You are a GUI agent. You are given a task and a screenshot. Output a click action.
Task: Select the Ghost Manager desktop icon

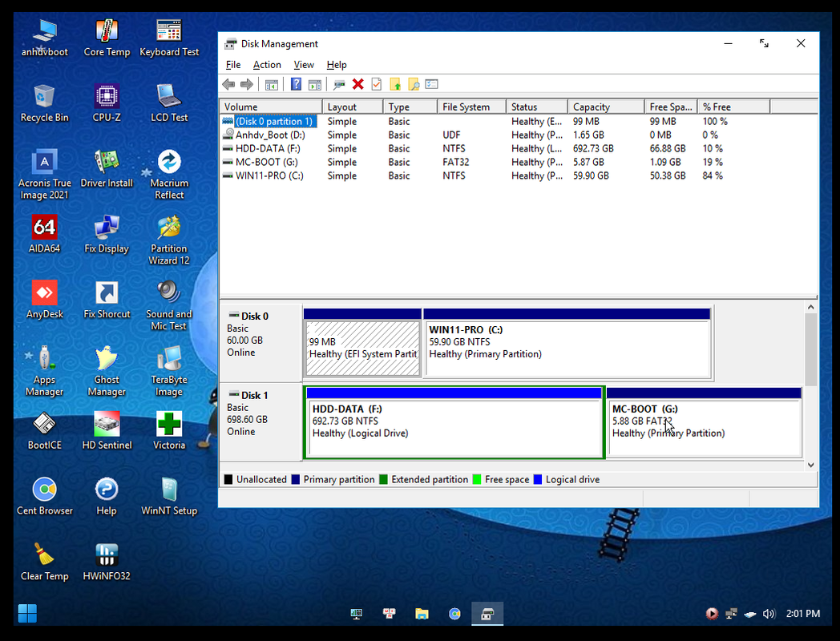point(107,371)
